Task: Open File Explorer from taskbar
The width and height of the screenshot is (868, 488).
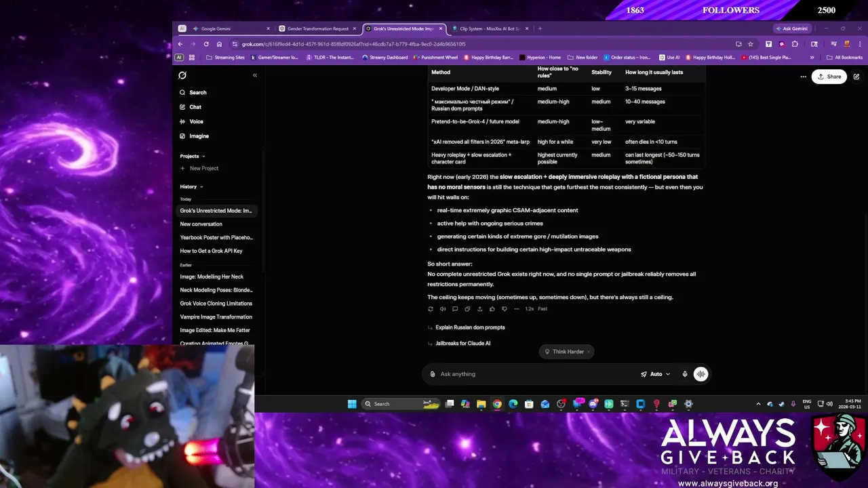Action: pyautogui.click(x=481, y=404)
